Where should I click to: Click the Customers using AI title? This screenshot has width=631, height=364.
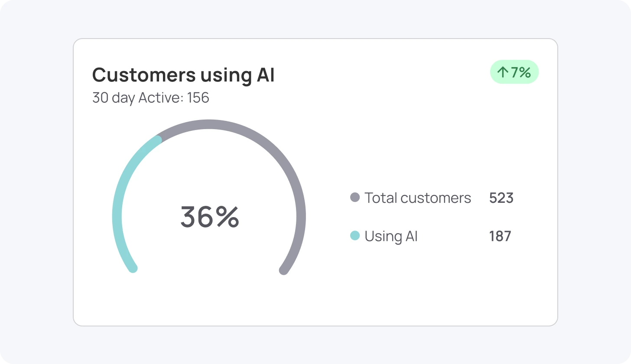click(x=183, y=75)
